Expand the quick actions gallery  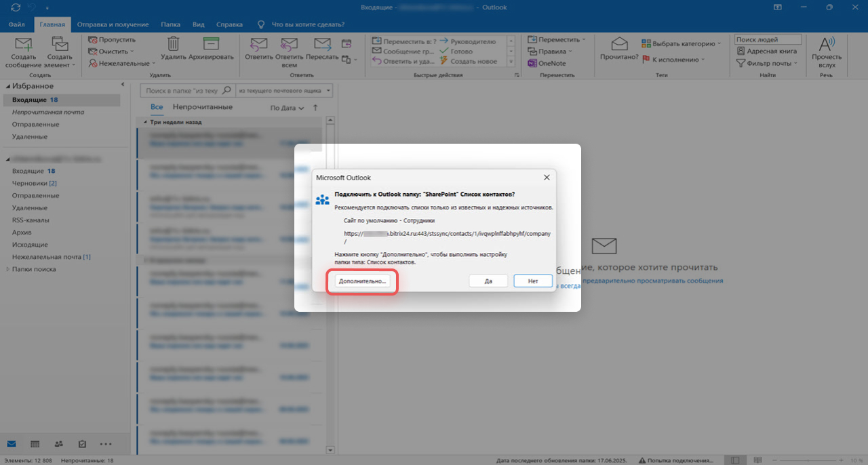(x=511, y=62)
